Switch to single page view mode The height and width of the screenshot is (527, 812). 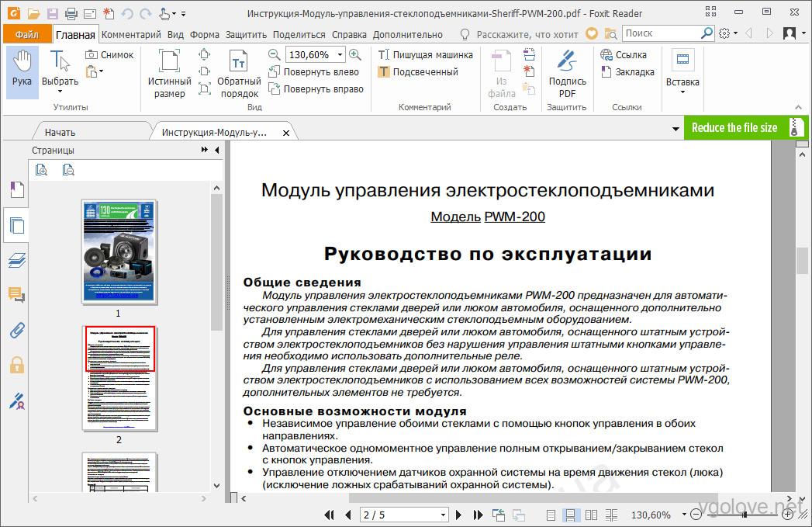pyautogui.click(x=551, y=515)
